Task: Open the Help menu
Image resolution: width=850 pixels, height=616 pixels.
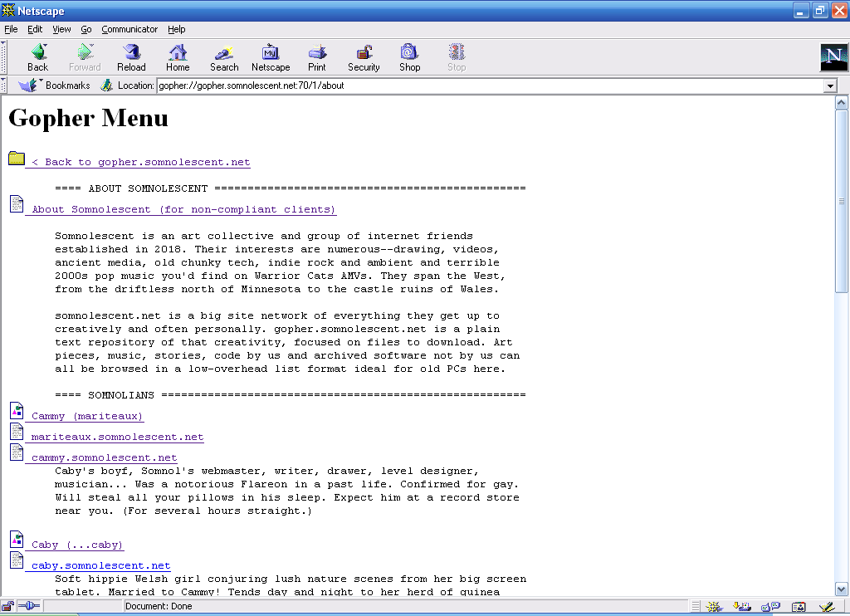Action: (x=176, y=29)
